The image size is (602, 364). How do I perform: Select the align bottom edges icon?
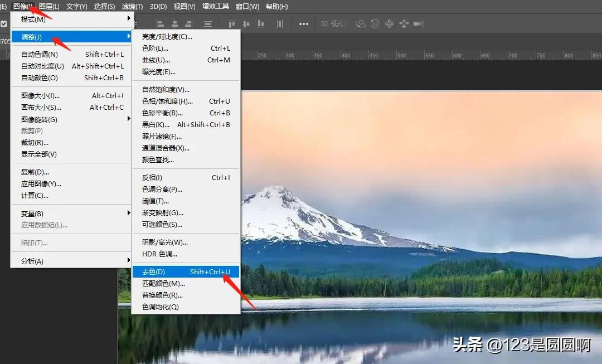260,23
